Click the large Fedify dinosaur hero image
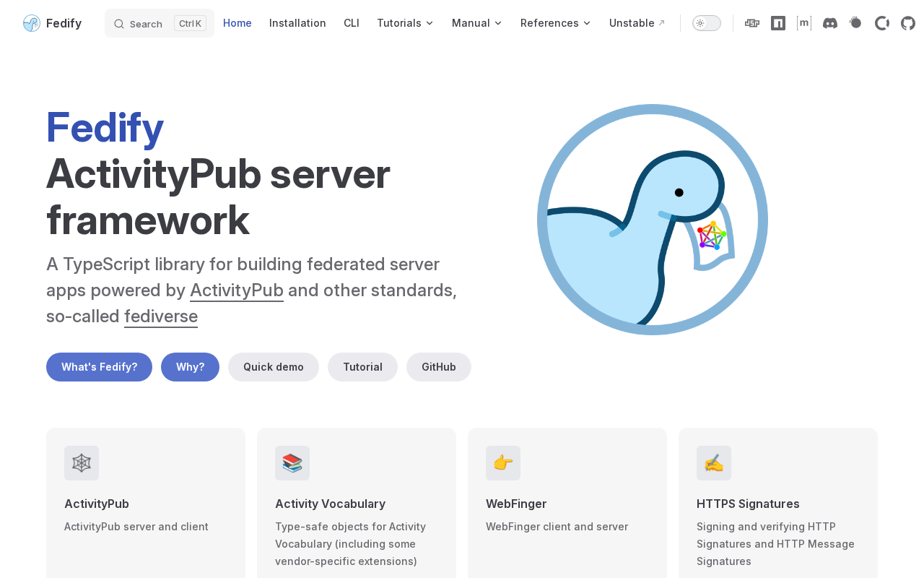 pyautogui.click(x=653, y=220)
